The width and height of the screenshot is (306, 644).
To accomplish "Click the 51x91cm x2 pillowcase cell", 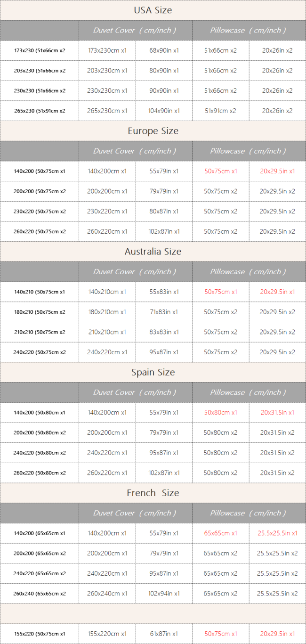I will tap(220, 111).
